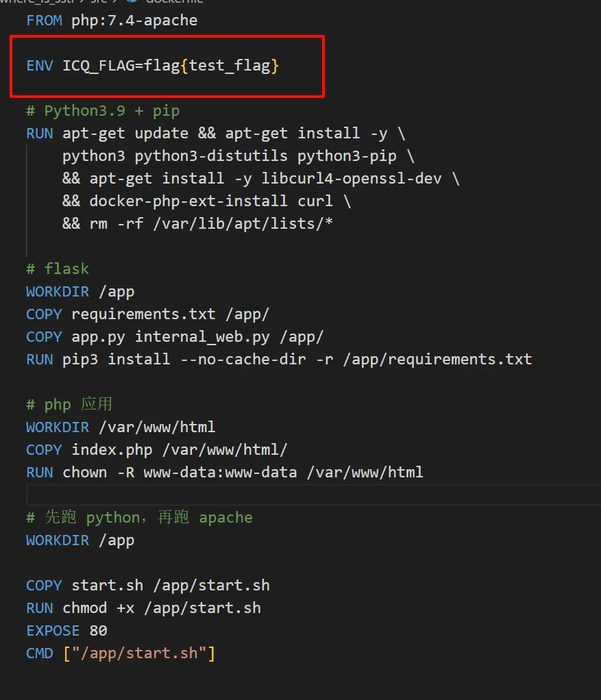Click the EXPOSE keyword
The width and height of the screenshot is (601, 700).
point(53,631)
